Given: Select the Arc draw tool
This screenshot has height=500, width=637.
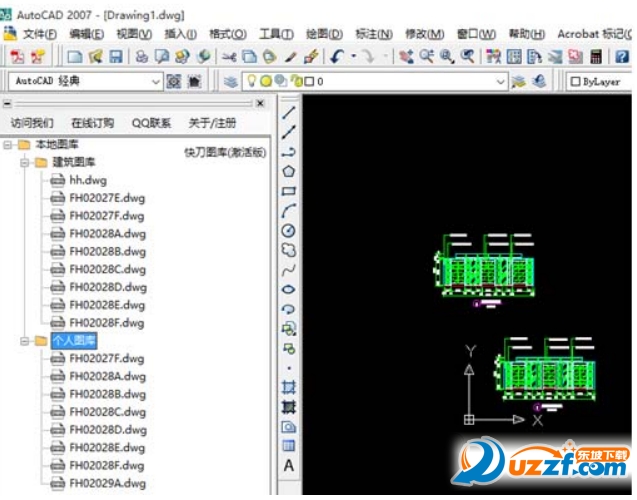Looking at the screenshot, I should tap(289, 211).
